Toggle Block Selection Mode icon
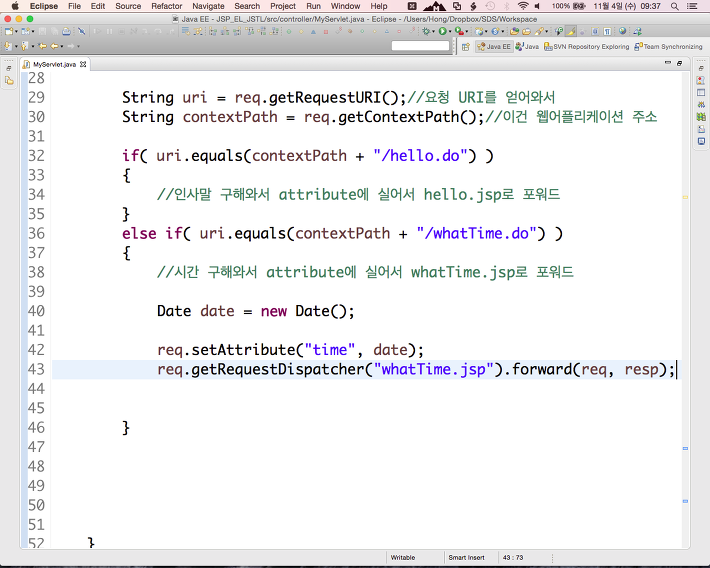This screenshot has width=710, height=568. point(595,31)
